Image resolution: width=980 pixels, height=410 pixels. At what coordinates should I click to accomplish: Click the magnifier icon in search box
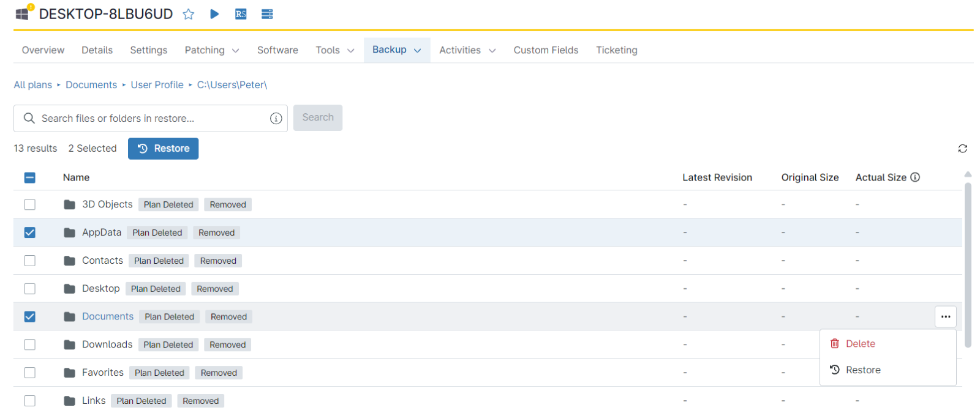pos(29,118)
